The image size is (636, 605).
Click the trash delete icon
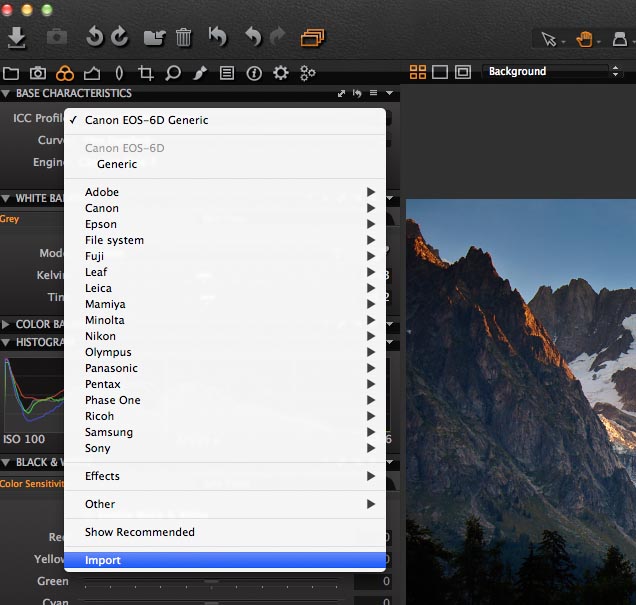tap(183, 38)
